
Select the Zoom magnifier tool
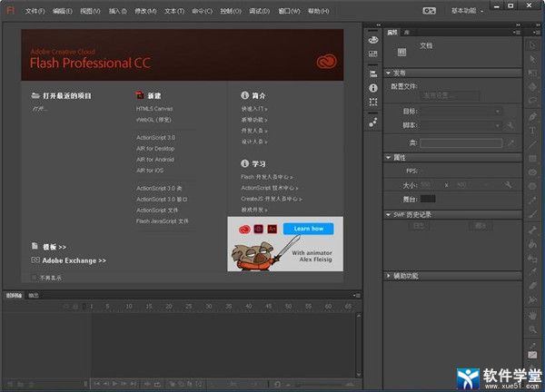(532, 329)
